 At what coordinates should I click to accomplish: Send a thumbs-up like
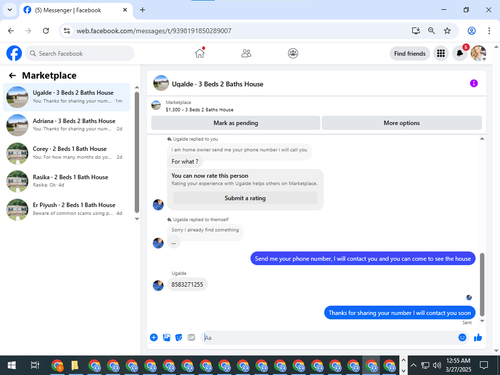(x=478, y=337)
